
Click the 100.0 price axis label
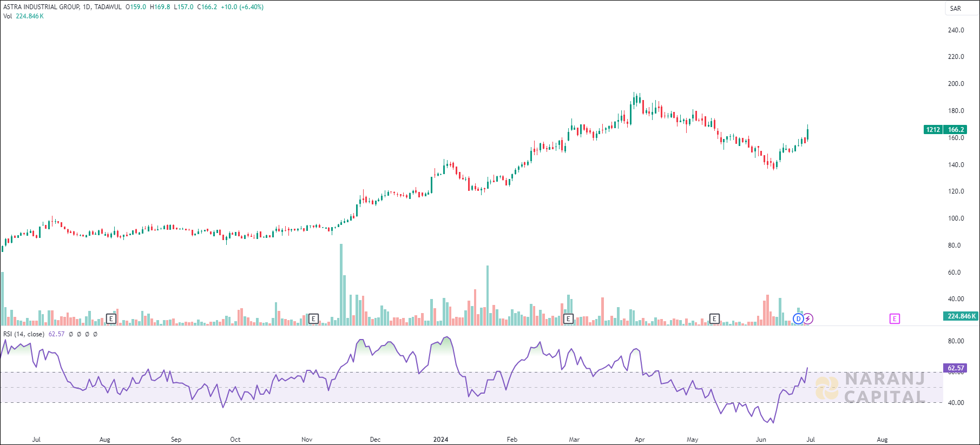956,218
